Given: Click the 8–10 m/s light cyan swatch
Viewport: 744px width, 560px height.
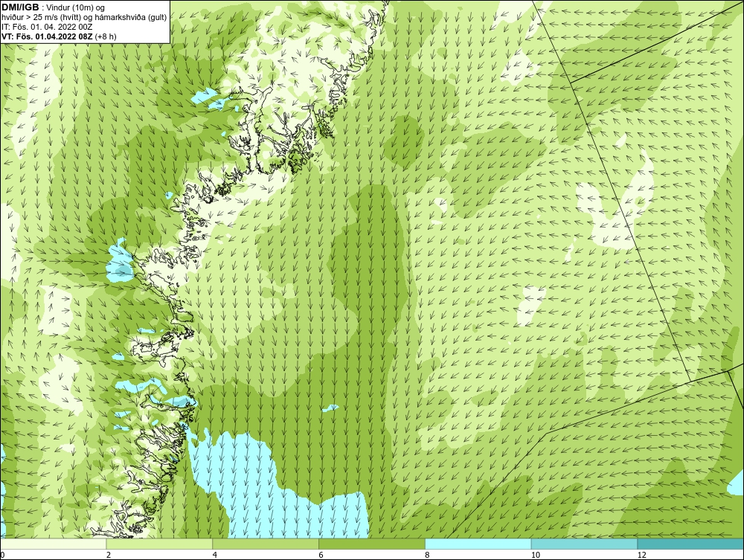Looking at the screenshot, I should pos(478,544).
